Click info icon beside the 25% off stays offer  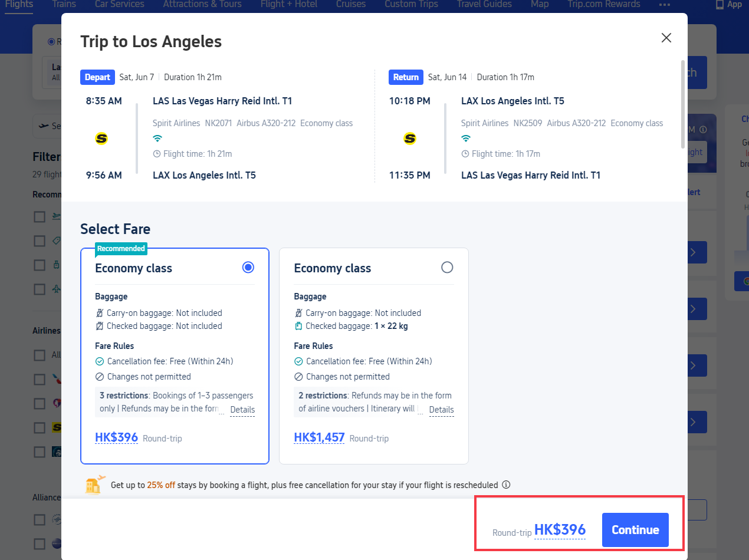click(505, 485)
